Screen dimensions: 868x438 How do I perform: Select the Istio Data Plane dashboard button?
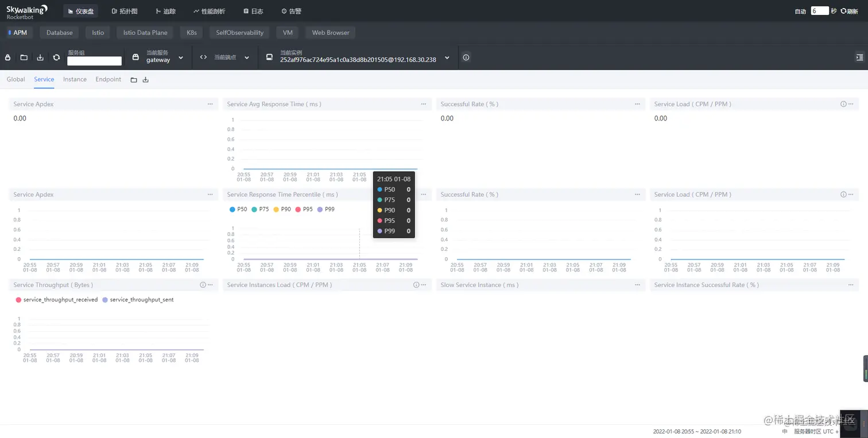pyautogui.click(x=145, y=33)
